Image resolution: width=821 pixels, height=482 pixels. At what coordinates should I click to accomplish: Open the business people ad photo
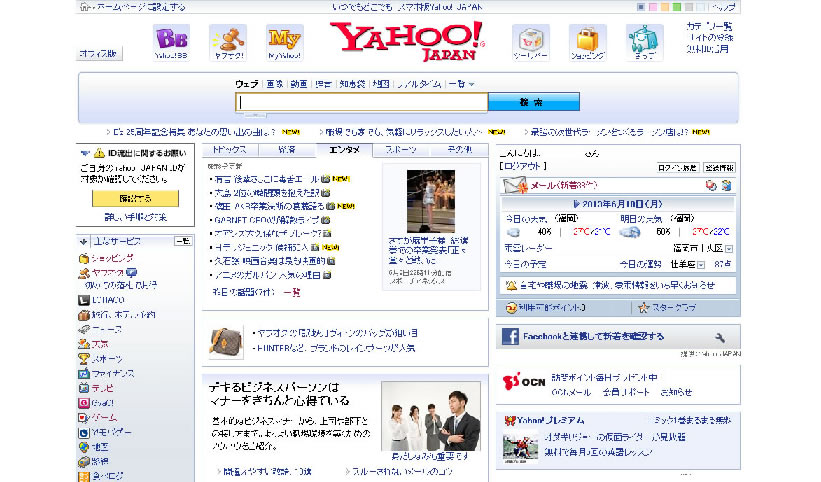430,416
